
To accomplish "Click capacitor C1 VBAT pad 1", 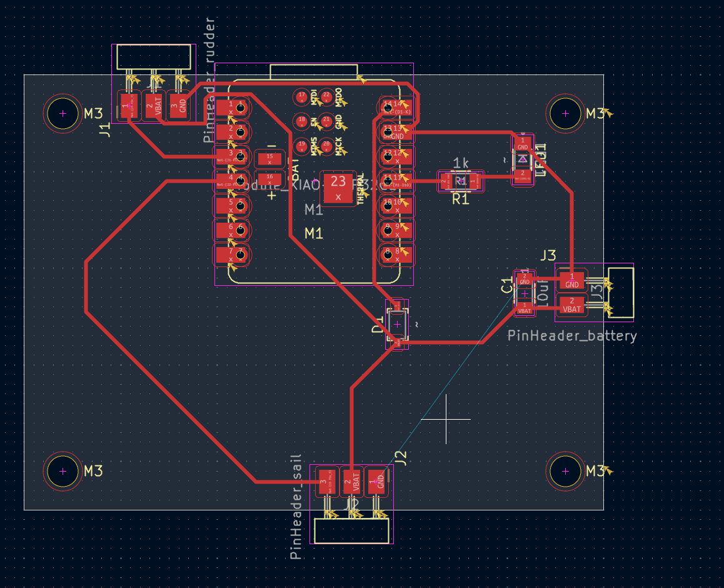I will 525,308.
